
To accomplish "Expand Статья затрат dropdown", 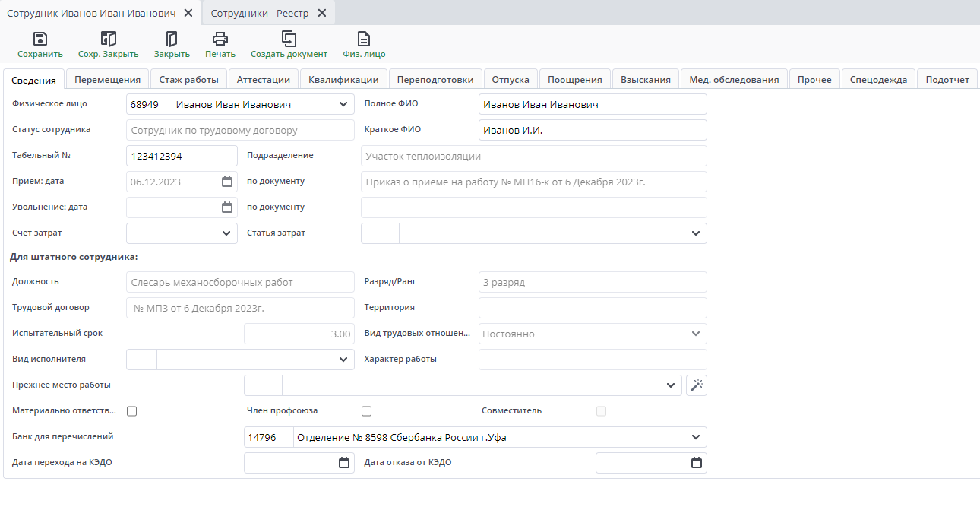I will [696, 233].
